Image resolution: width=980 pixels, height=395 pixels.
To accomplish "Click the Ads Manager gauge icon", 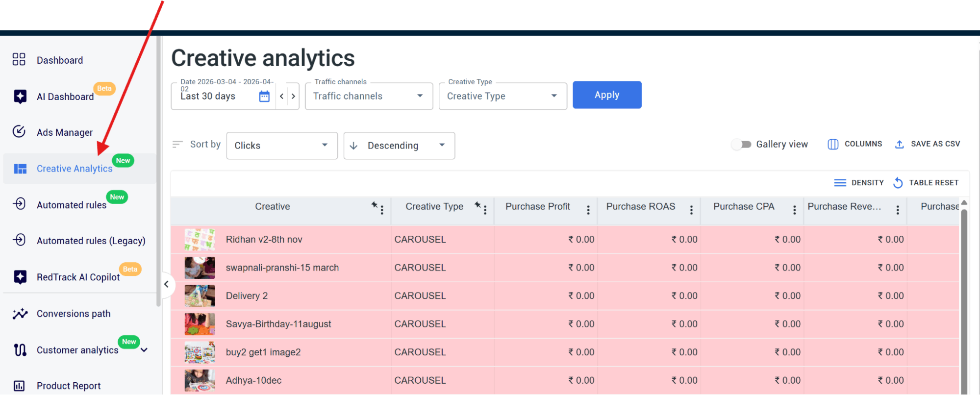I will pos(19,132).
